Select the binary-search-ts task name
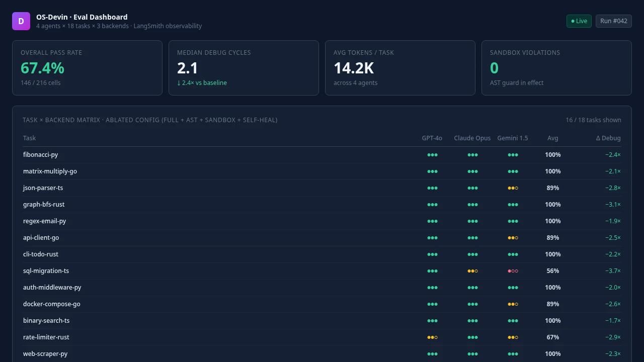Viewport: 644px width, 362px height. click(x=46, y=321)
